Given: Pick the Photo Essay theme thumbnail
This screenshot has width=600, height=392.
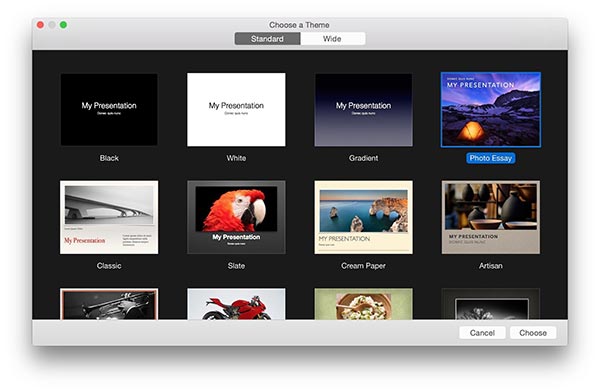Looking at the screenshot, I should coord(491,109).
